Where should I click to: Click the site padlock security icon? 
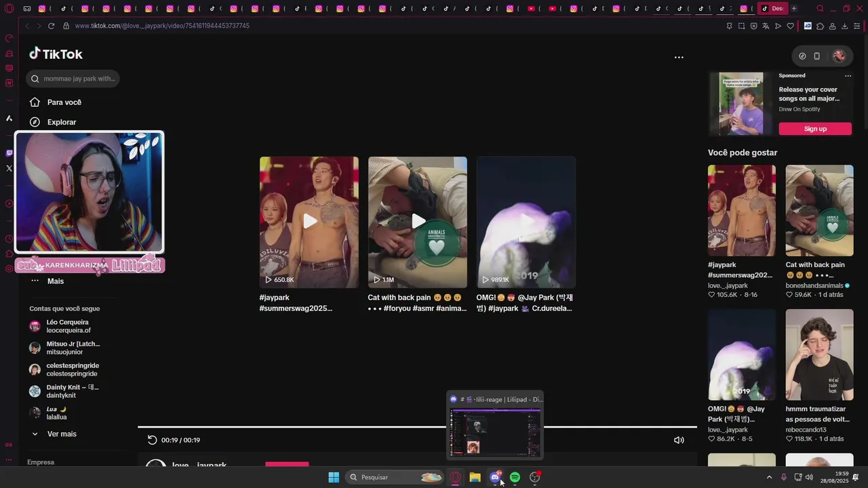coord(66,26)
